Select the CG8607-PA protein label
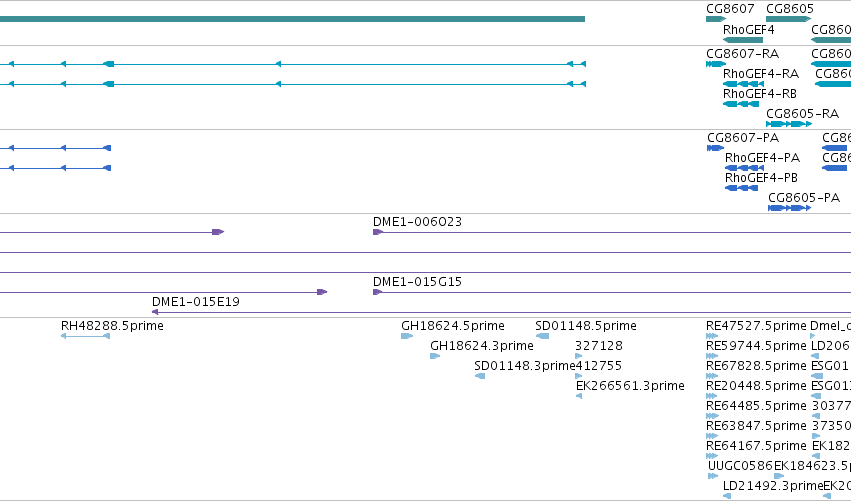The width and height of the screenshot is (851, 501). (743, 138)
